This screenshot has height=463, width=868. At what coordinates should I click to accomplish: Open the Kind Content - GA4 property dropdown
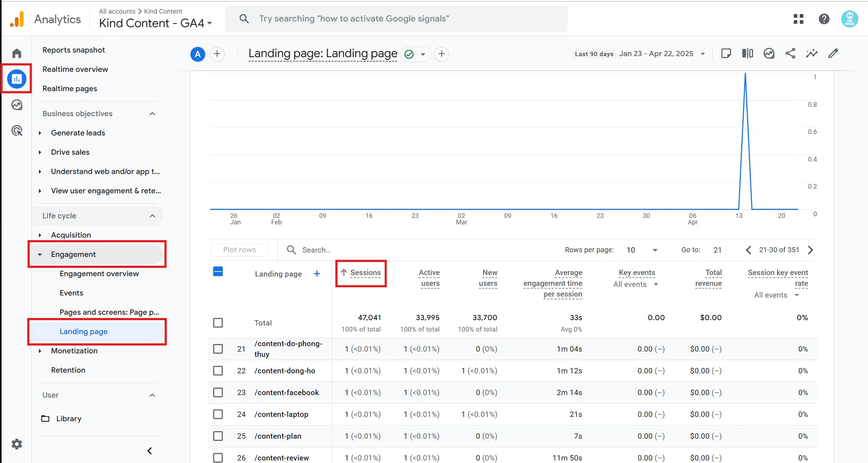[x=156, y=23]
